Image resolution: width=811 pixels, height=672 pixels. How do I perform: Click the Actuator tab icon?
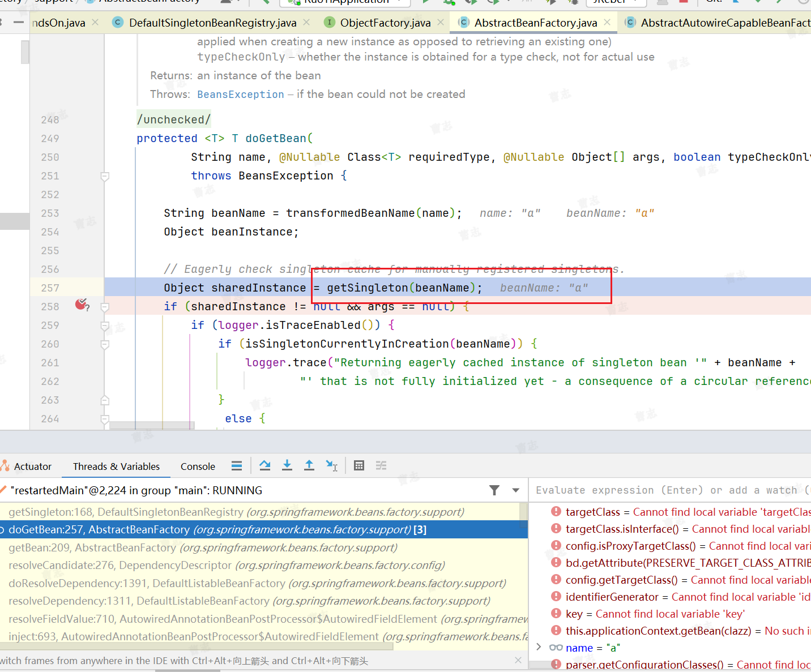tap(5, 466)
